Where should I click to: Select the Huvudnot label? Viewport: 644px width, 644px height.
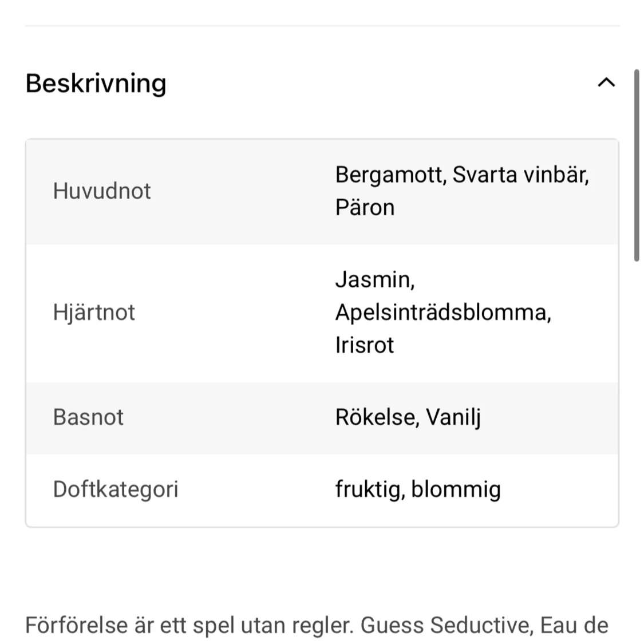102,191
